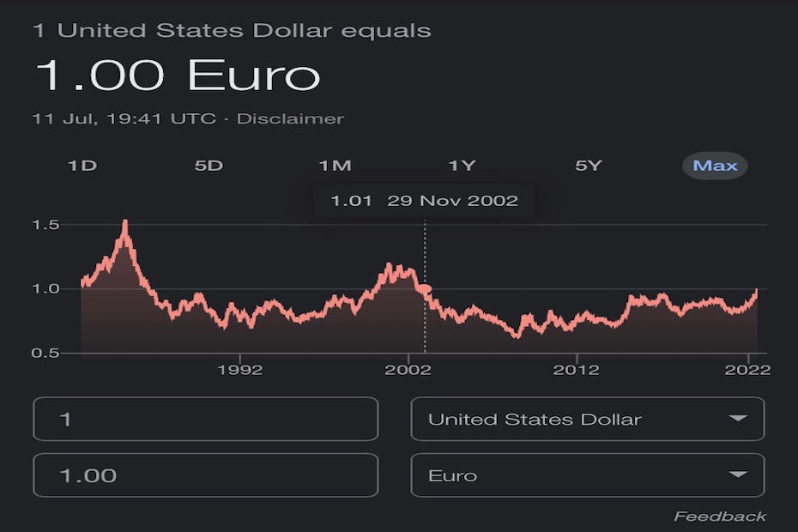The width and height of the screenshot is (798, 532).
Task: View the 5Y chart range
Action: tap(589, 165)
